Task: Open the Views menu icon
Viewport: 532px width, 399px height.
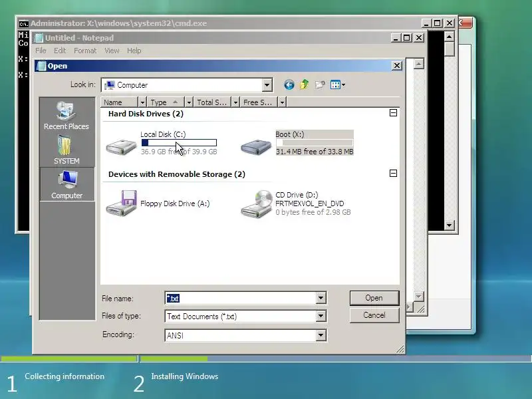Action: coord(338,85)
